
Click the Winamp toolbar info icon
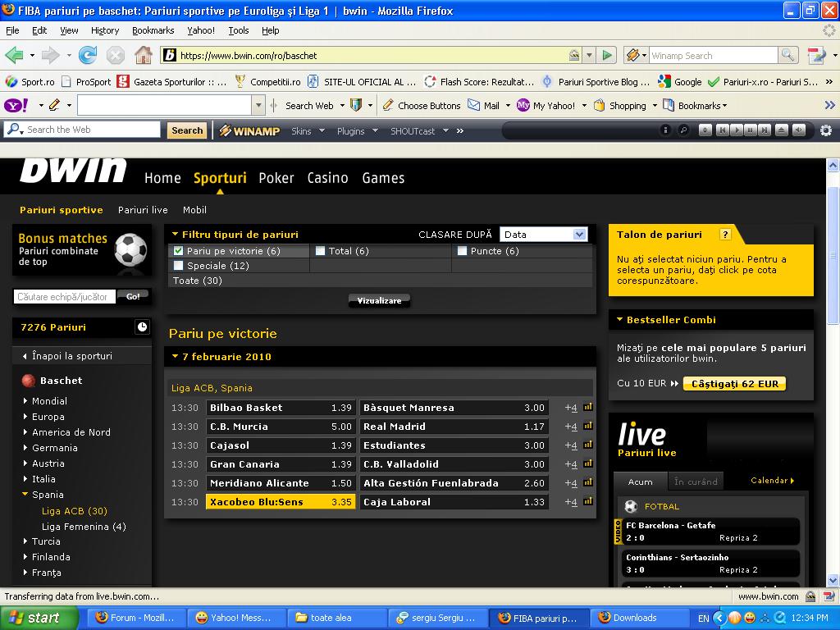(665, 130)
